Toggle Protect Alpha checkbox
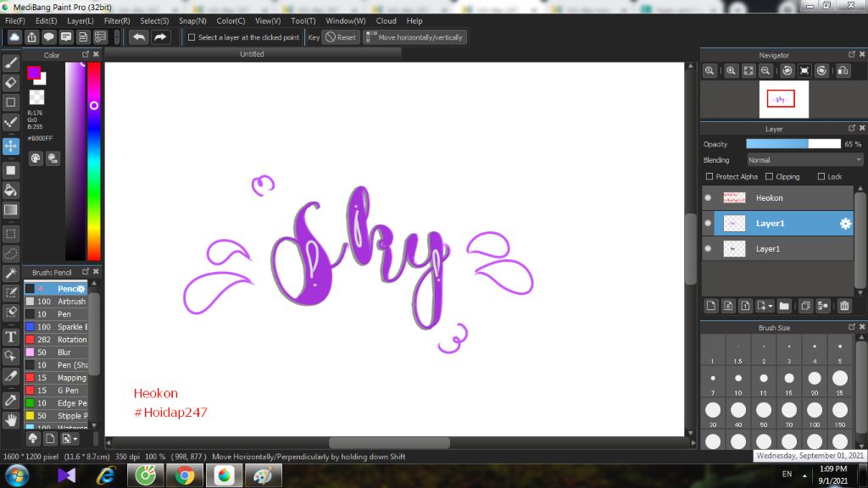 (x=709, y=176)
